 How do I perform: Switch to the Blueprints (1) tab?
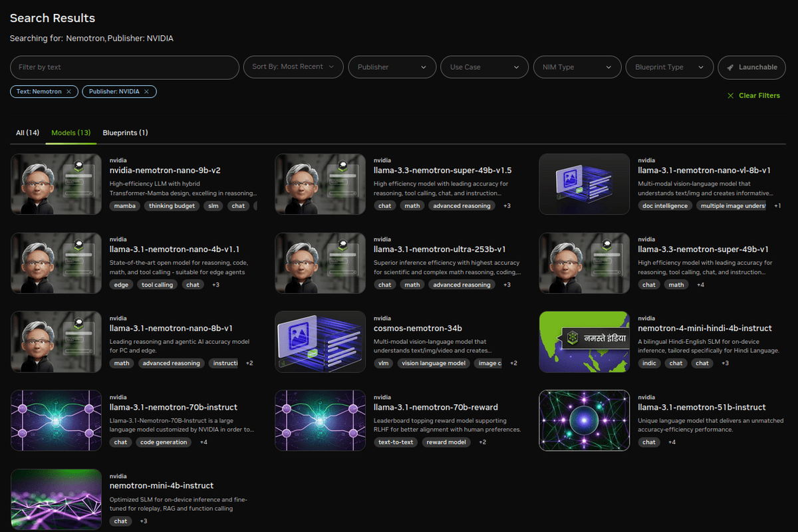[126, 133]
